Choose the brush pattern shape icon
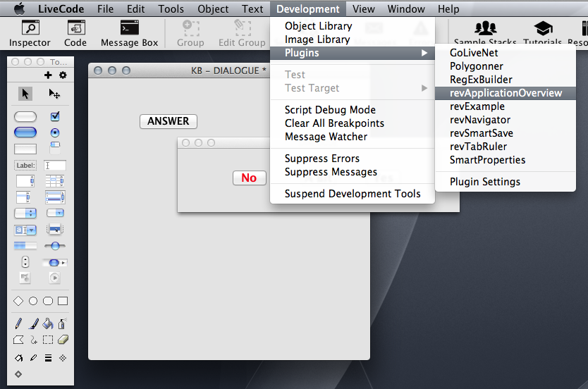588x389 pixels. [63, 358]
